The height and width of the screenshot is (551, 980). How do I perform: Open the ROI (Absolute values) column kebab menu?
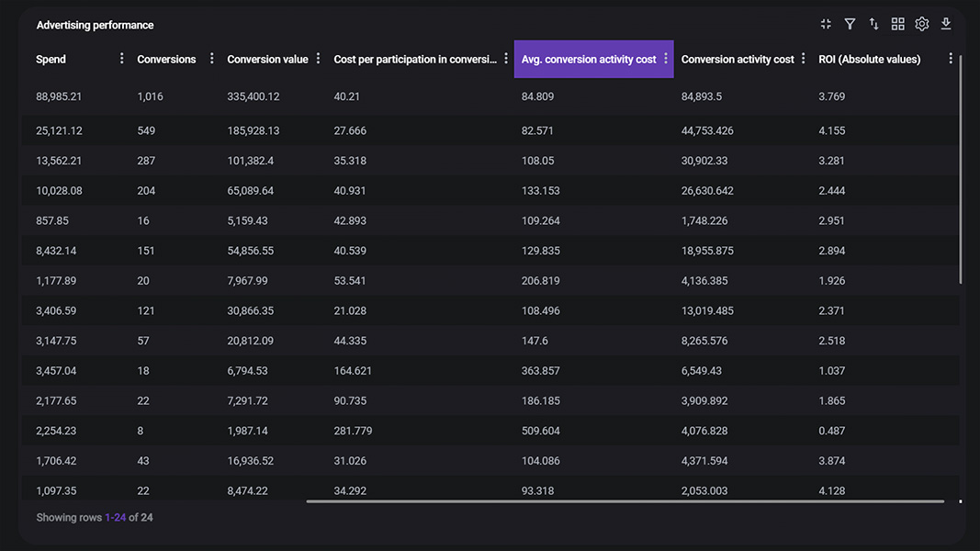951,58
